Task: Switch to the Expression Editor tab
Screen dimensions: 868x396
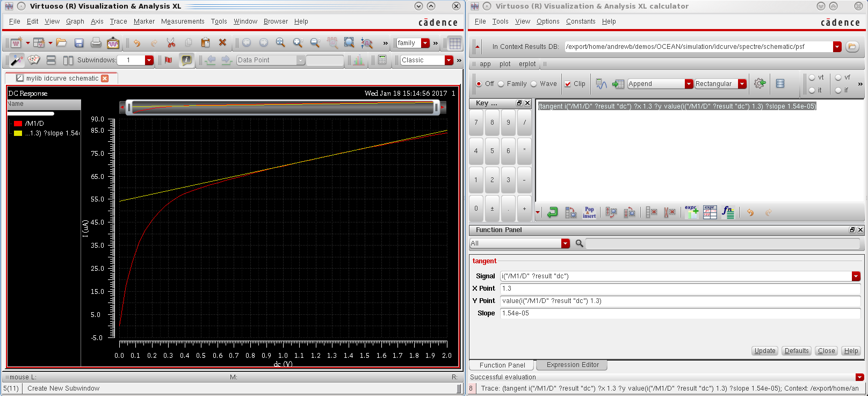Action: pyautogui.click(x=573, y=365)
